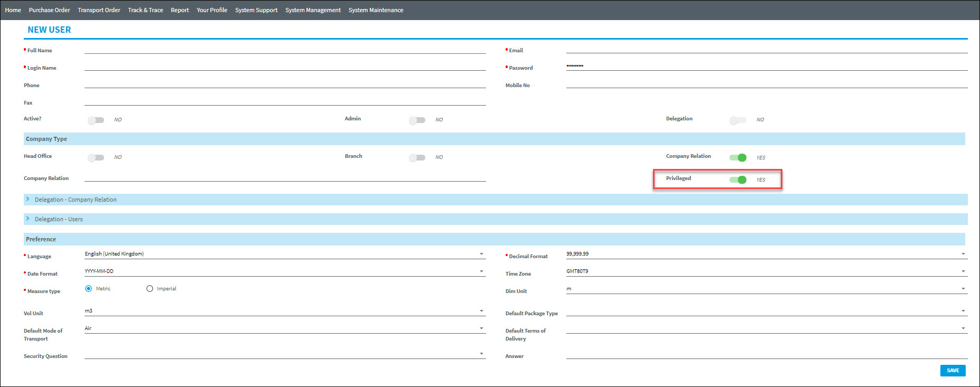Open the Report menu

180,10
